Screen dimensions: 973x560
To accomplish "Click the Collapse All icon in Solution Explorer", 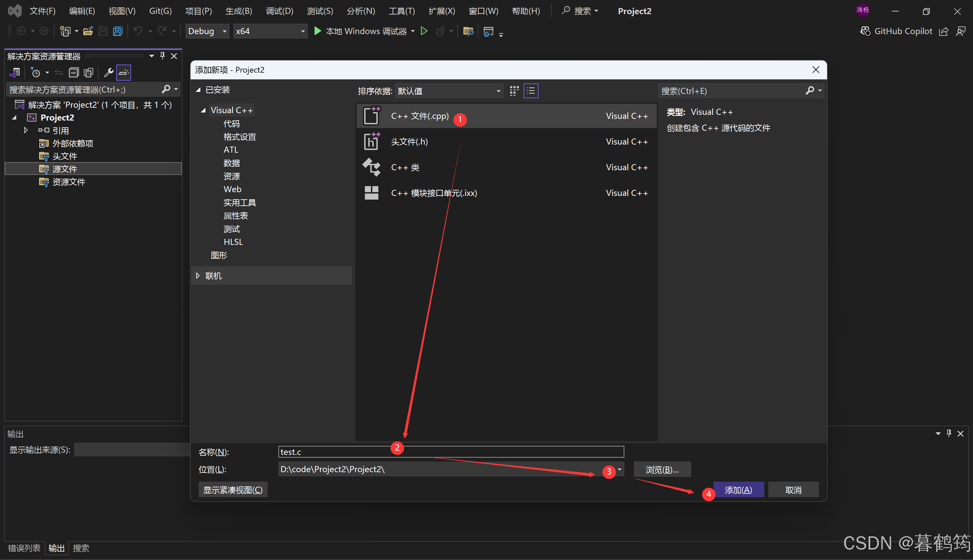I will coord(74,72).
